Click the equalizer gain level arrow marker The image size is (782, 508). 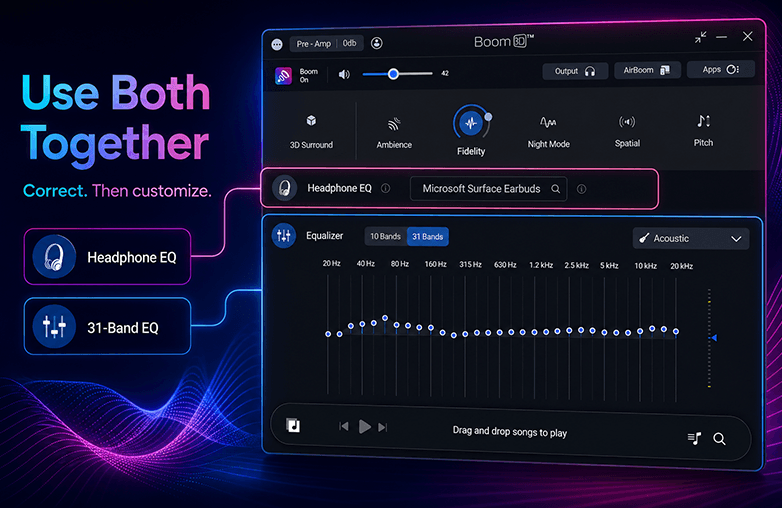pos(714,338)
